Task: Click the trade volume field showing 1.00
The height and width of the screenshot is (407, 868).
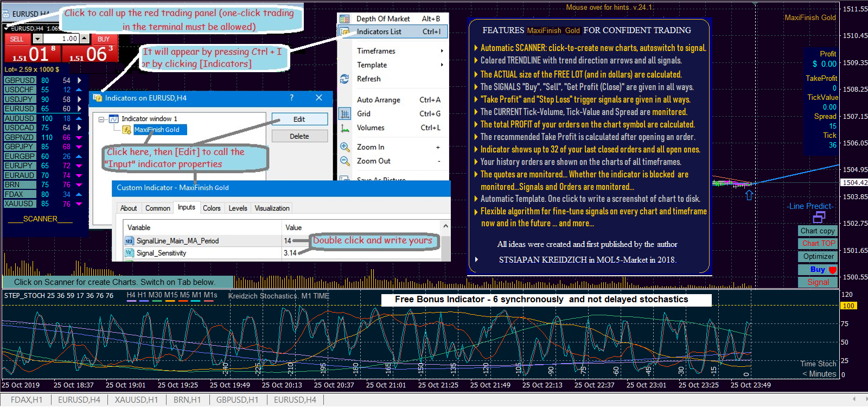Action: point(61,39)
